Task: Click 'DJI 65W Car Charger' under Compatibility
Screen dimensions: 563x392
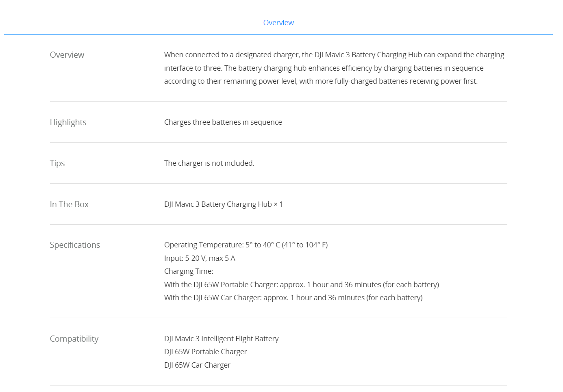Action: pyautogui.click(x=197, y=365)
